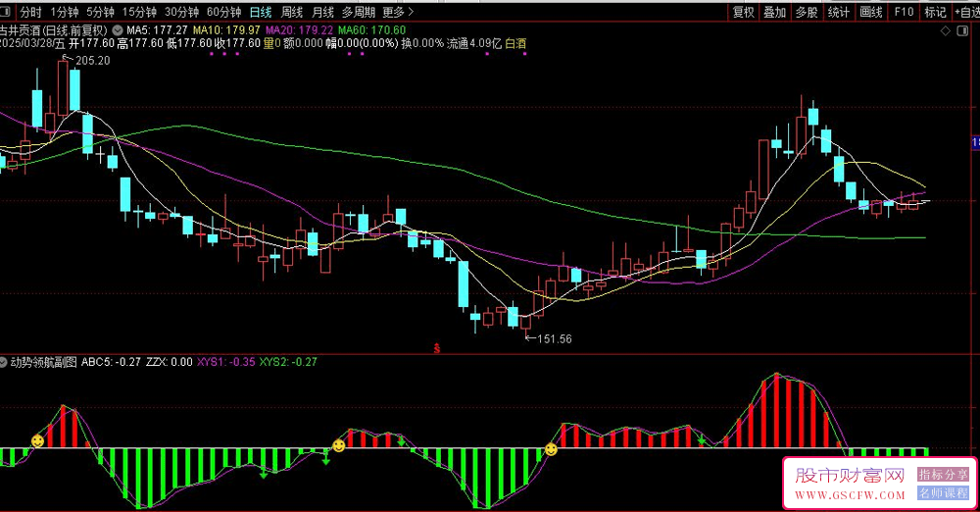Screen dimensions: 980x512
Task: Click the diamond icon at chart top right
Action: point(946,30)
